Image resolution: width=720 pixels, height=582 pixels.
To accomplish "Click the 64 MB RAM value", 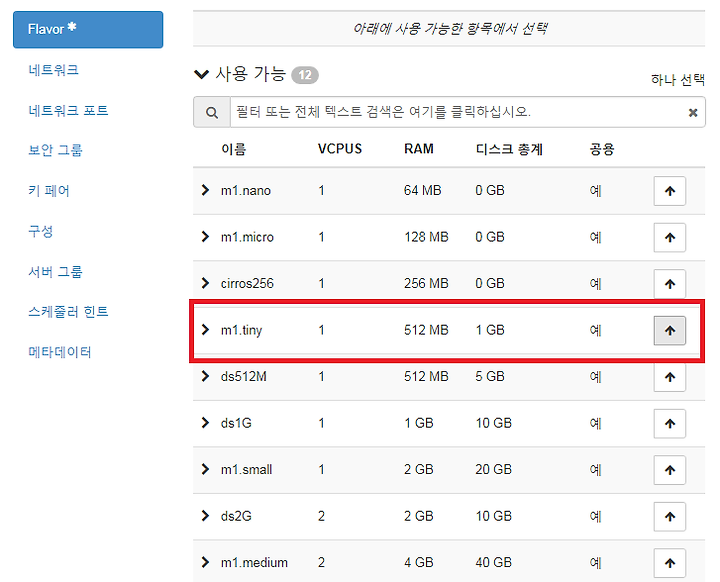I will (422, 190).
